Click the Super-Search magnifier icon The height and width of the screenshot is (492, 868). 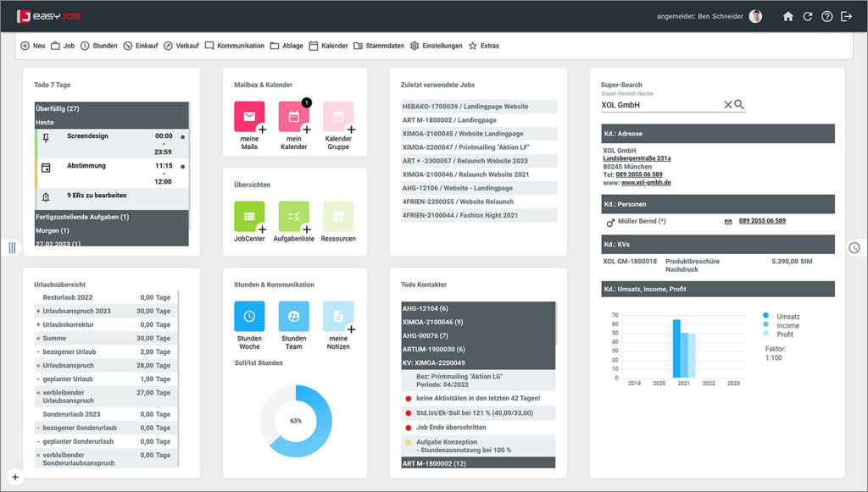pyautogui.click(x=739, y=104)
